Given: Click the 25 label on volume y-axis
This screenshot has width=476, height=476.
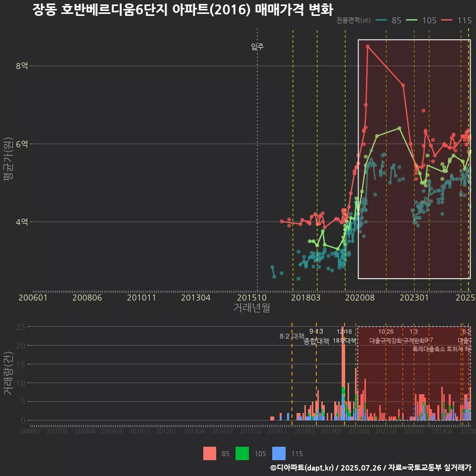Looking at the screenshot, I should pyautogui.click(x=21, y=327).
